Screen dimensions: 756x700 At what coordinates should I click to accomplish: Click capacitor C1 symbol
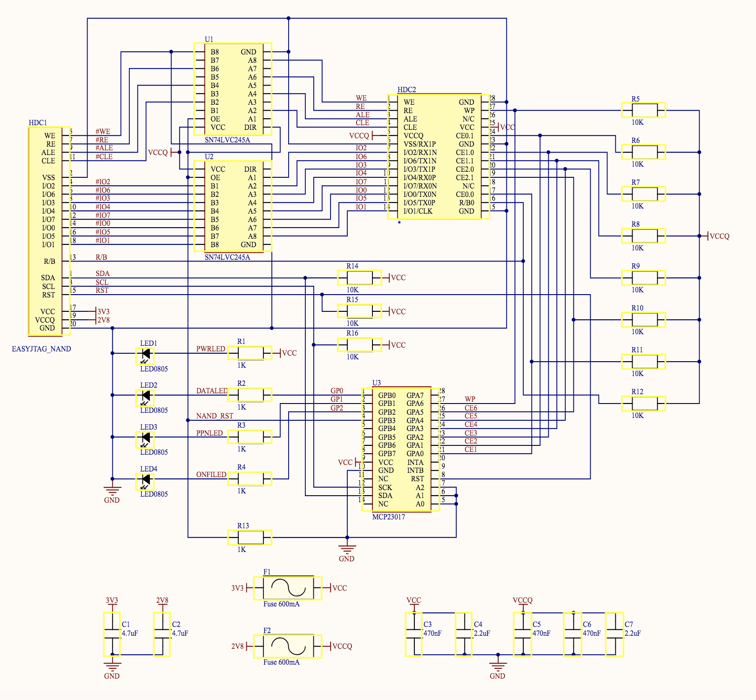[x=112, y=634]
